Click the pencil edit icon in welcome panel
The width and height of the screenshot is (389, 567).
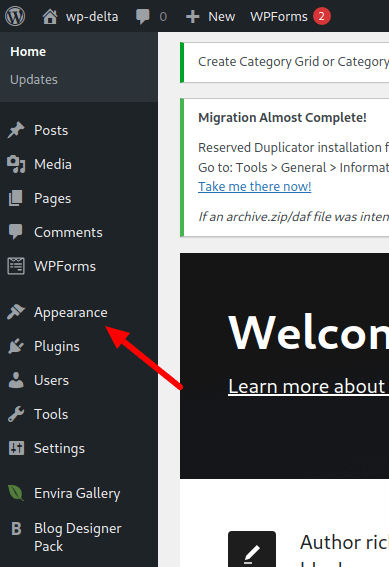click(x=252, y=553)
